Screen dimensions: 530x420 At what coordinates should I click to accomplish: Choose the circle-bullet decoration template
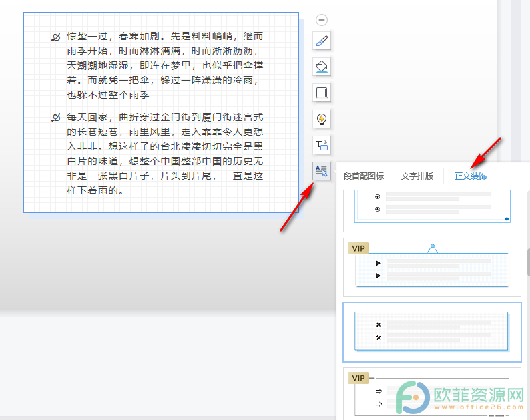433,211
